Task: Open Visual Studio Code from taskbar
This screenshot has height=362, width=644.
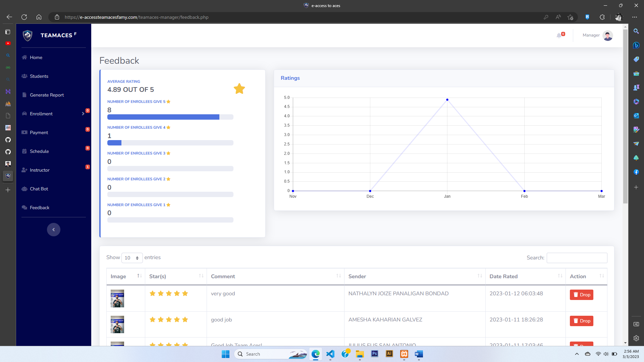Action: coord(330,354)
